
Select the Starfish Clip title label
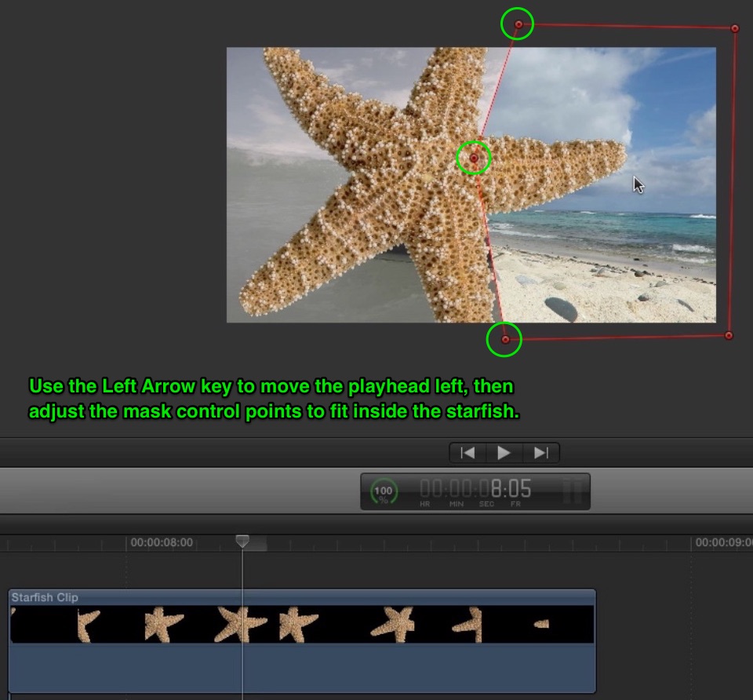click(45, 597)
